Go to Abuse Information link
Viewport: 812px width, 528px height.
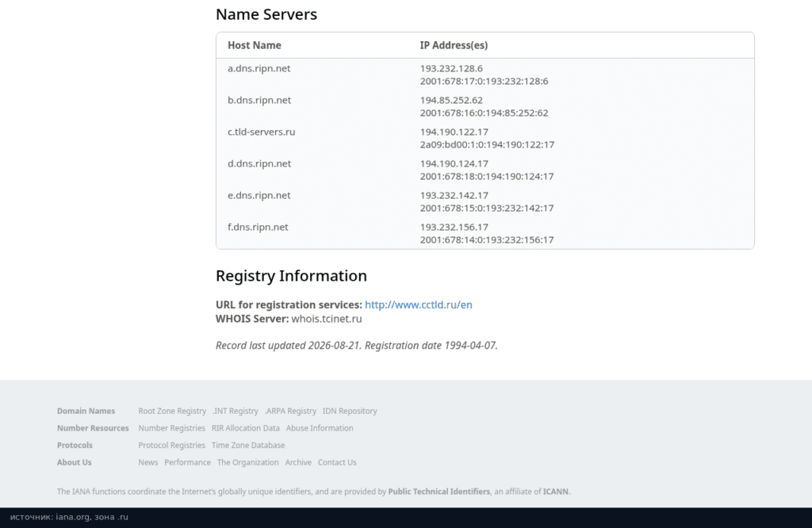click(320, 428)
